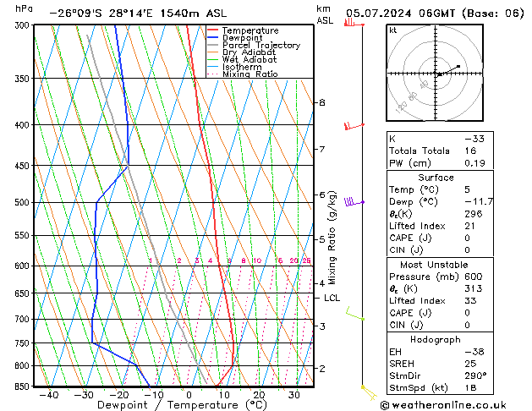
Task: Click the Totals Totals value 16
Action: point(470,151)
